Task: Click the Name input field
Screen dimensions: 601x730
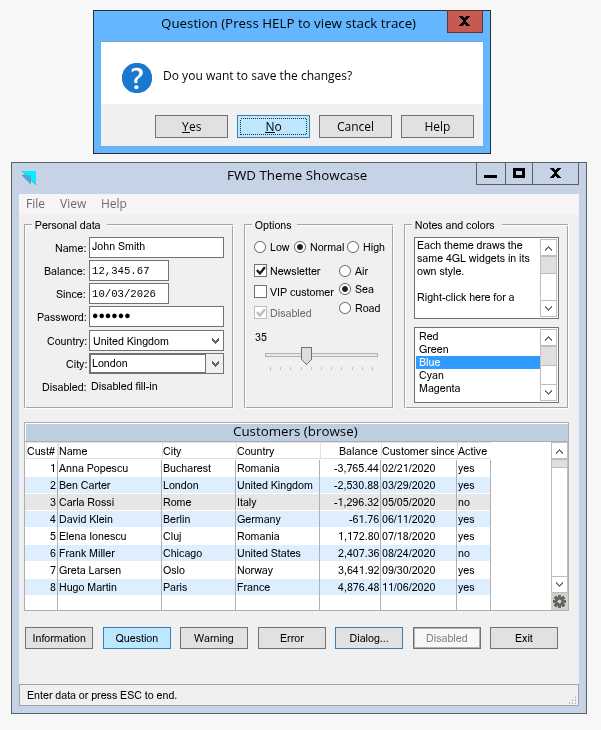Action: coord(156,247)
